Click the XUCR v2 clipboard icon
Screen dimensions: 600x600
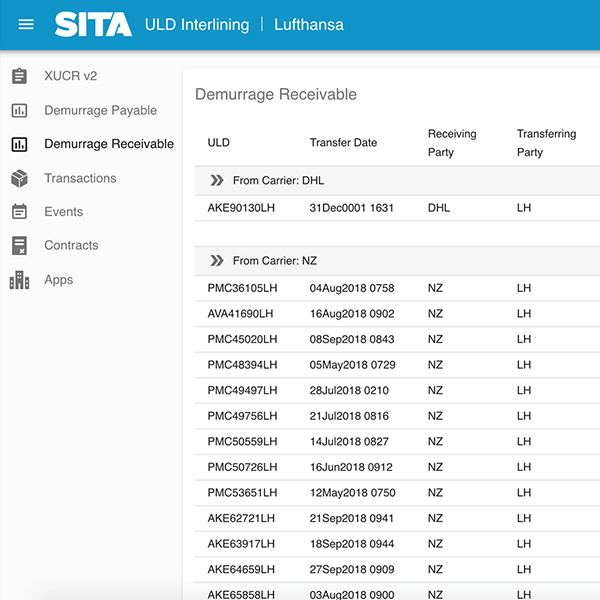(19, 76)
